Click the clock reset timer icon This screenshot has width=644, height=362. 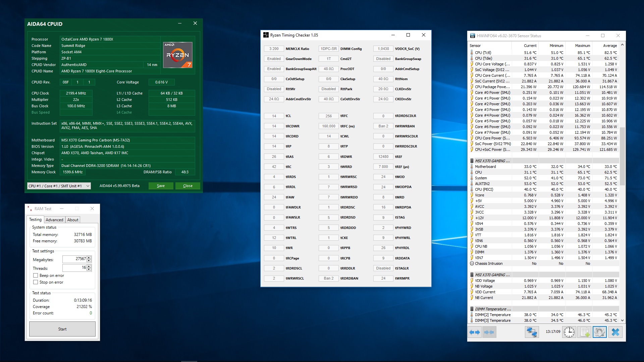(x=569, y=332)
